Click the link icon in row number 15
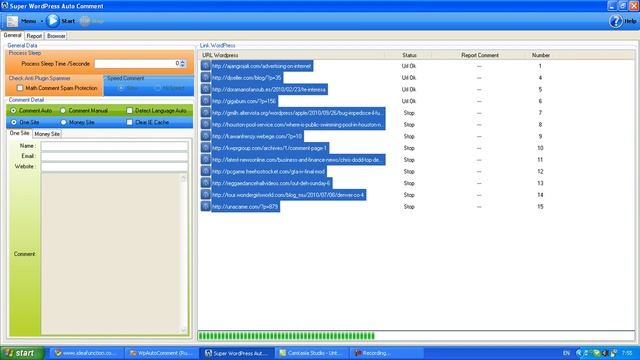 pos(206,207)
